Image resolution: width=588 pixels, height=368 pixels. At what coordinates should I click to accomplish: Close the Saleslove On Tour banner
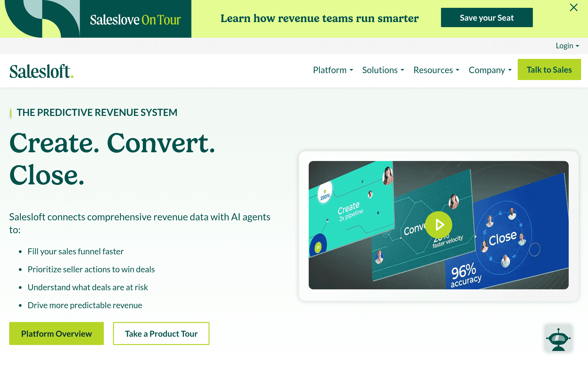tap(574, 8)
